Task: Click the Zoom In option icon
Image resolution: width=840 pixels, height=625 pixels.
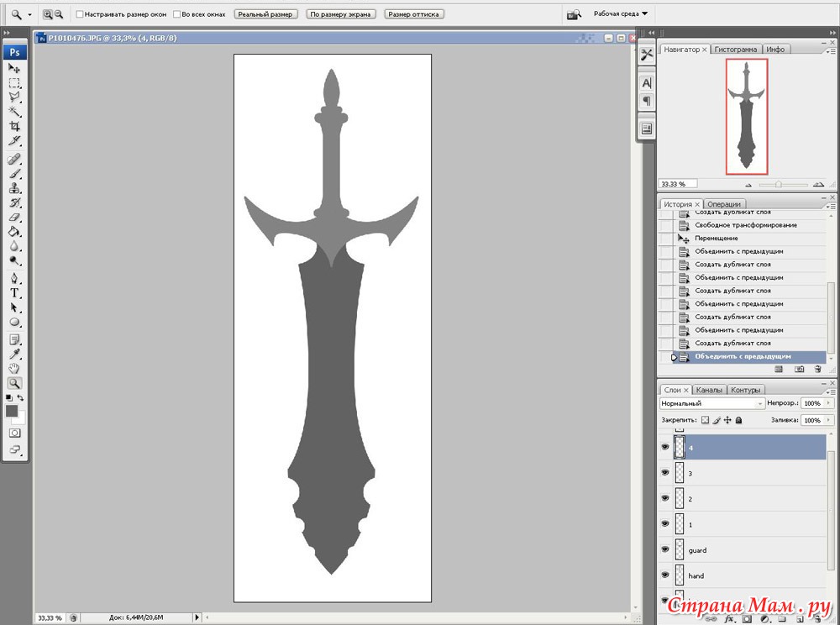Action: (x=48, y=14)
